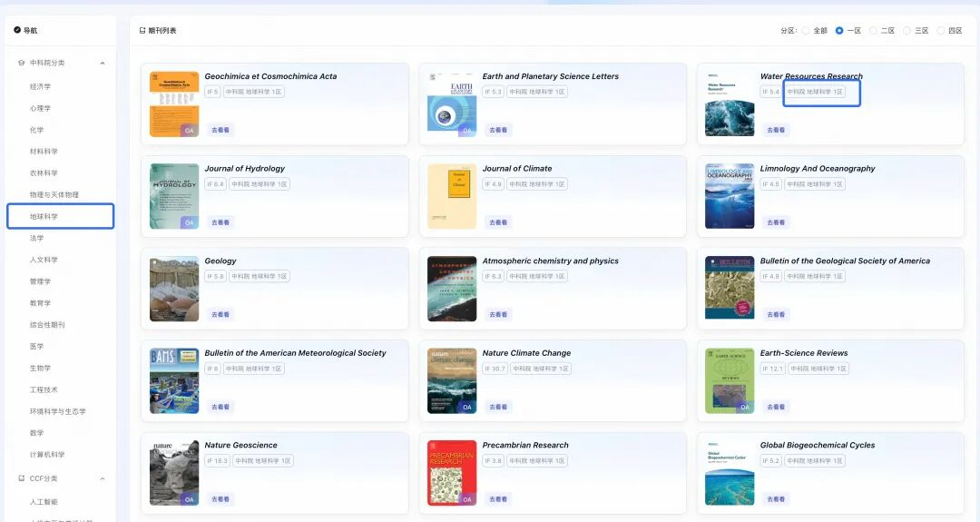Open 化学 category in sidebar
The height and width of the screenshot is (522, 980).
click(37, 130)
